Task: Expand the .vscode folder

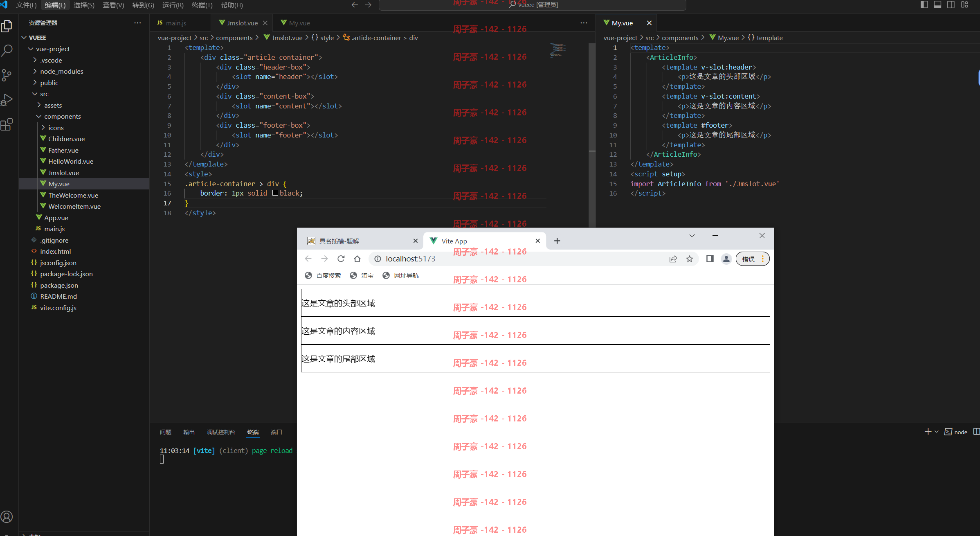Action: point(35,60)
